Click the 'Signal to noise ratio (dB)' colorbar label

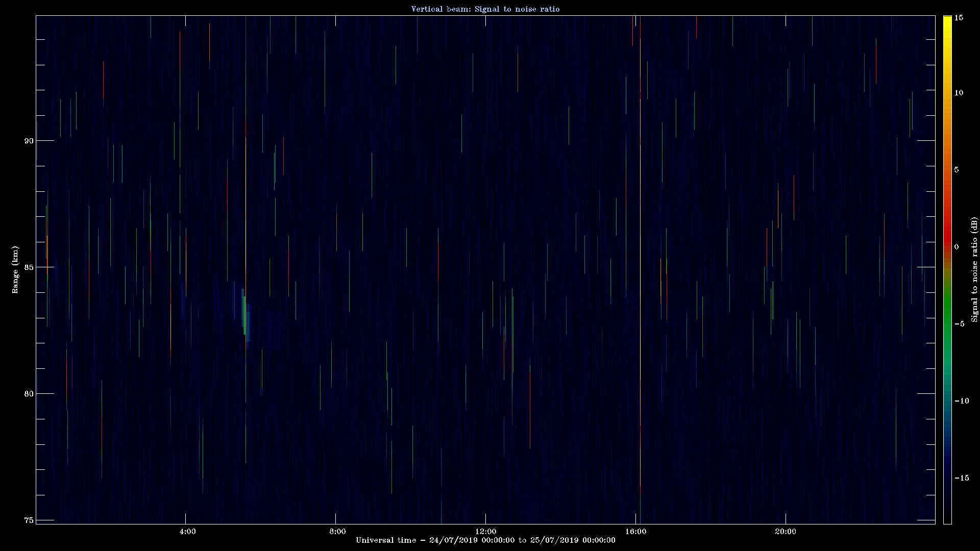pos(974,269)
